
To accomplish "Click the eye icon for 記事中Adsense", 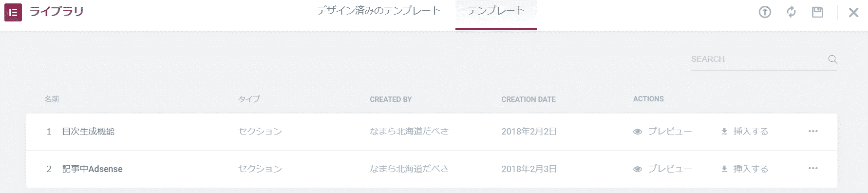I will pos(637,169).
